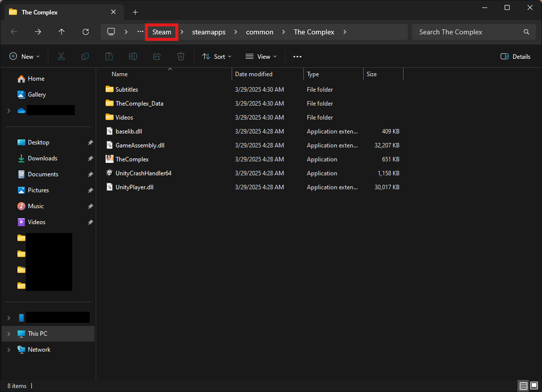Image resolution: width=542 pixels, height=392 pixels.
Task: Open Documents quick access folder
Action: click(x=38, y=174)
